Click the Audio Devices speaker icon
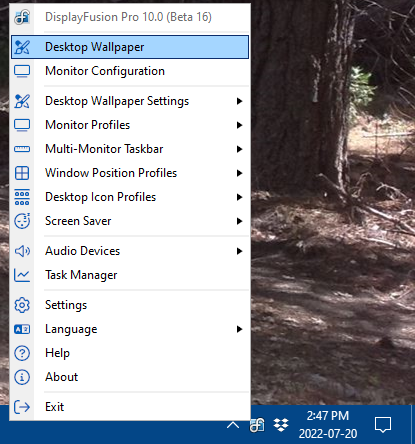 22,251
